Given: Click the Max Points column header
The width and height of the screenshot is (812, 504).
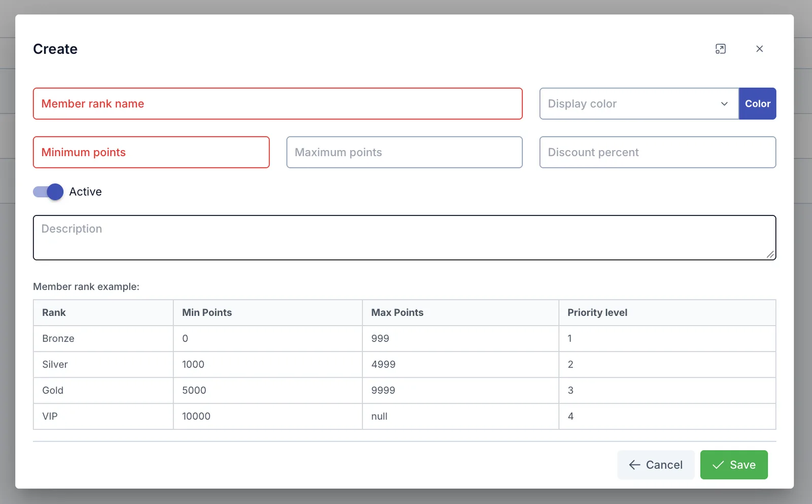Looking at the screenshot, I should click(461, 312).
